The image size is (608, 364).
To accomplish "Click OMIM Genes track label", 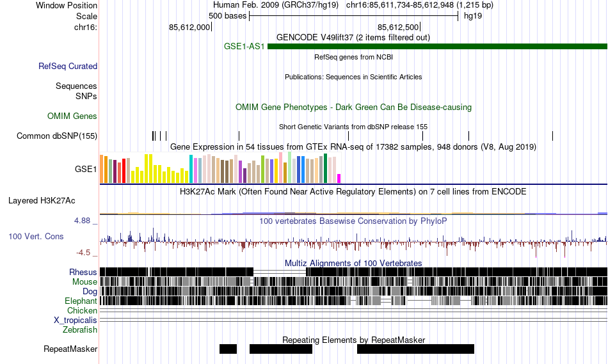I will 72,116.
